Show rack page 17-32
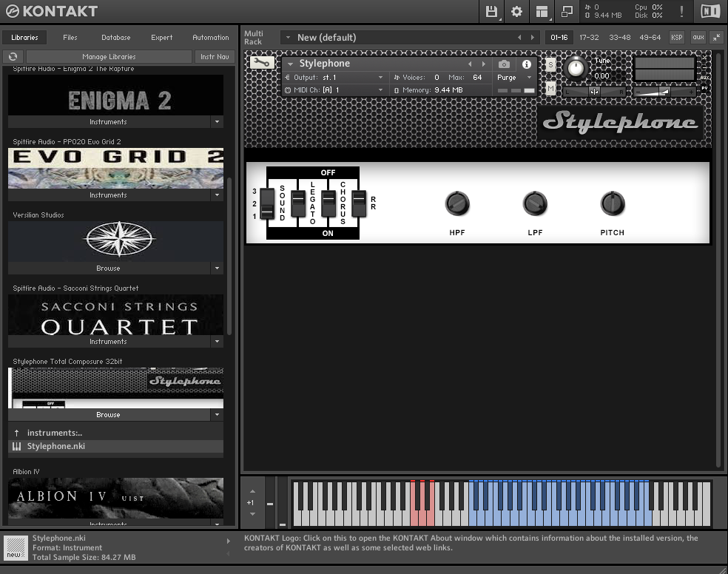 [589, 38]
